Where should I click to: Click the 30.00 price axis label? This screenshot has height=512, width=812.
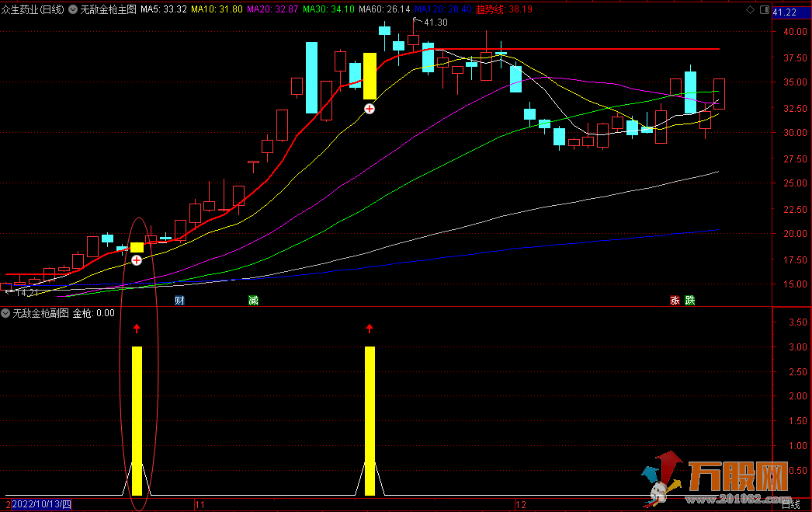[x=795, y=133]
